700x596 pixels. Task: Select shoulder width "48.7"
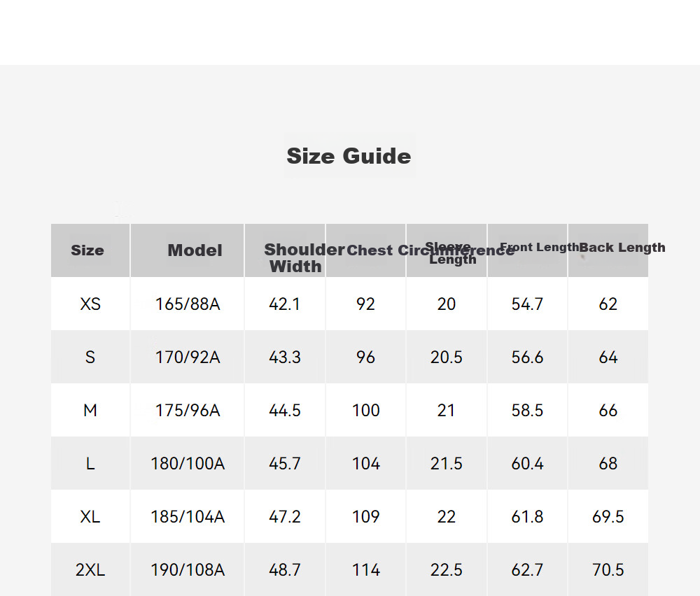pos(284,569)
